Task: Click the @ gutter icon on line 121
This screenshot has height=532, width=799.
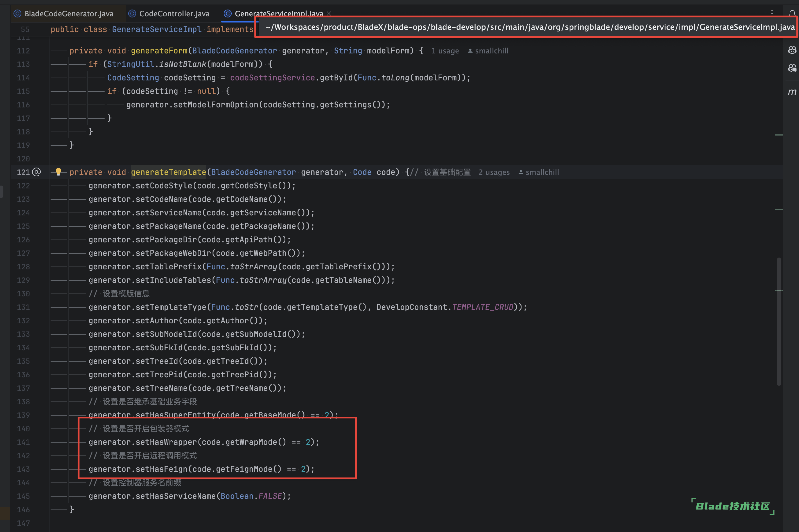Action: tap(37, 172)
